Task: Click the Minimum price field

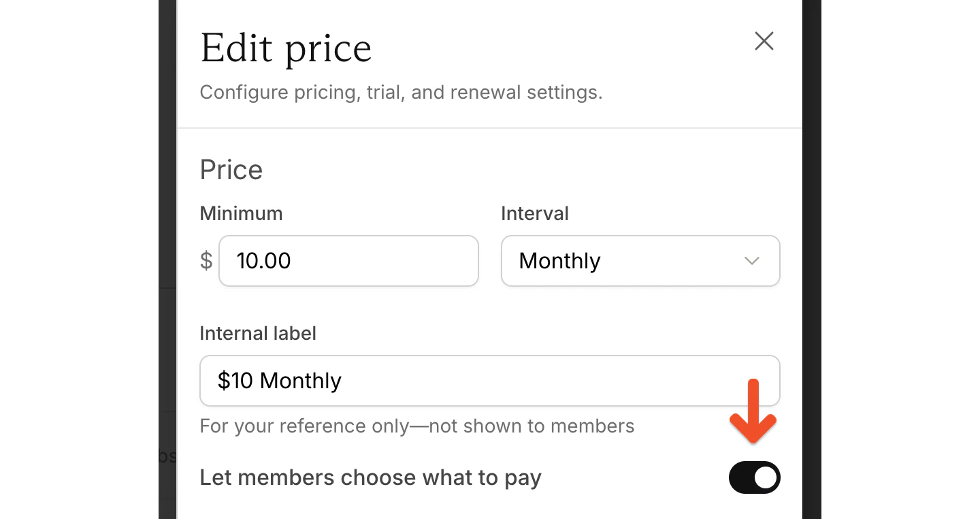Action: point(348,261)
